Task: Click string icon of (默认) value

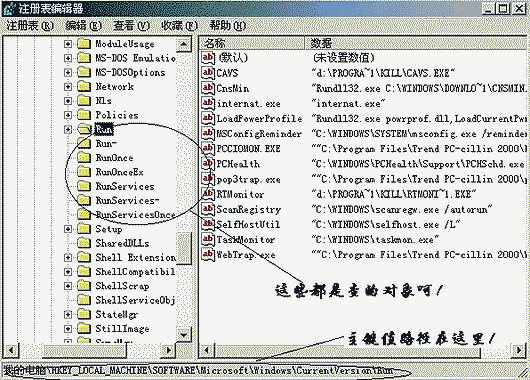Action: tap(208, 57)
